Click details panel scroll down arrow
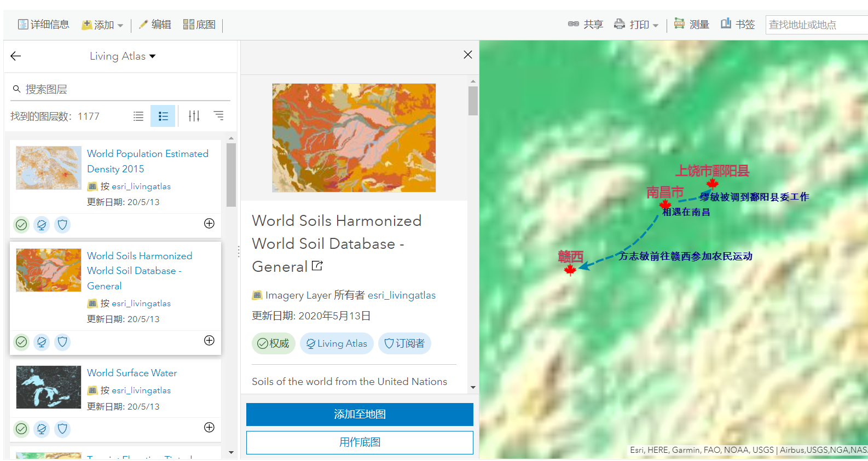868x461 pixels. [473, 388]
